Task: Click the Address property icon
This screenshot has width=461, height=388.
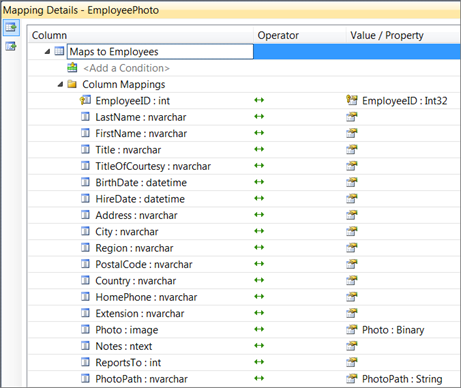Action: point(352,215)
